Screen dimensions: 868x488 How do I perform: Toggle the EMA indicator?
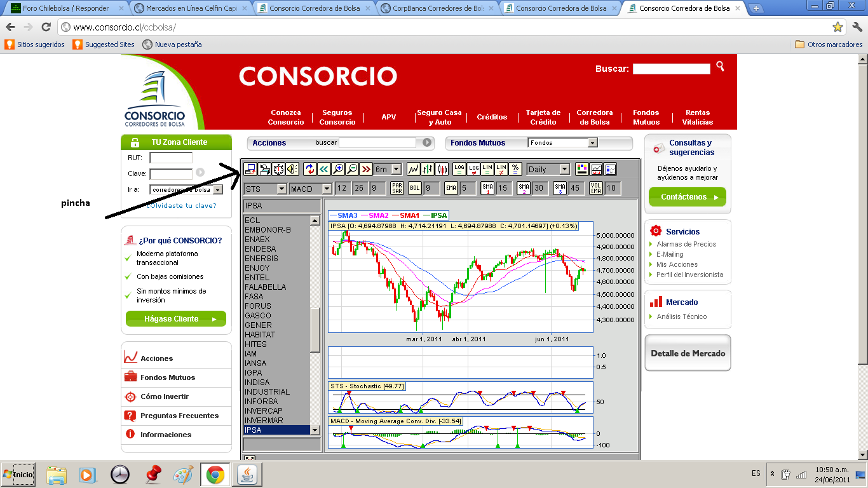(x=451, y=188)
